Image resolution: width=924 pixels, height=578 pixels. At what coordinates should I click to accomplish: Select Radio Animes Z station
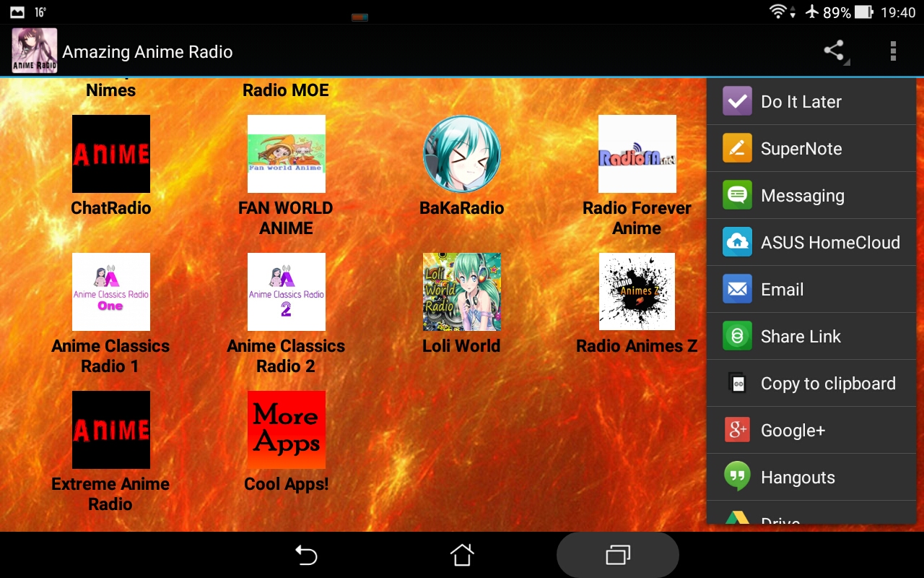[x=637, y=292]
